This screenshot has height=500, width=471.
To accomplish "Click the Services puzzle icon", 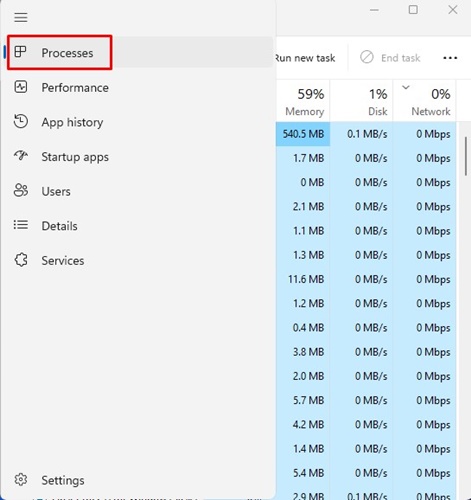I will (21, 260).
